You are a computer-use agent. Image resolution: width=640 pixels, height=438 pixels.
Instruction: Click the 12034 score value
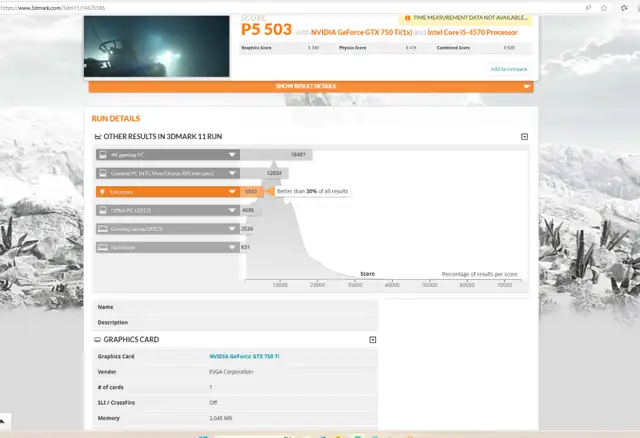[274, 173]
